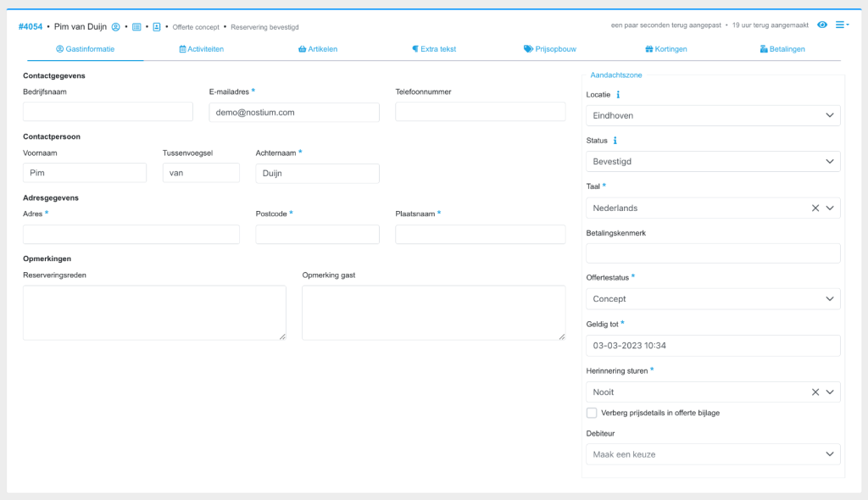The height and width of the screenshot is (500, 868).
Task: Clear the Nooit reminder selection
Action: (x=815, y=392)
